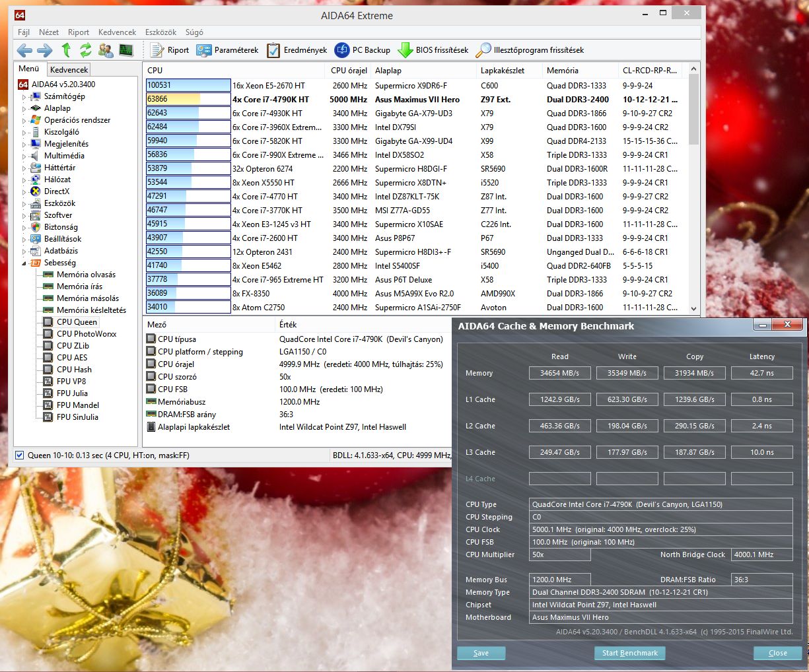Click the Memory Read 34654 MB/s field

559,373
